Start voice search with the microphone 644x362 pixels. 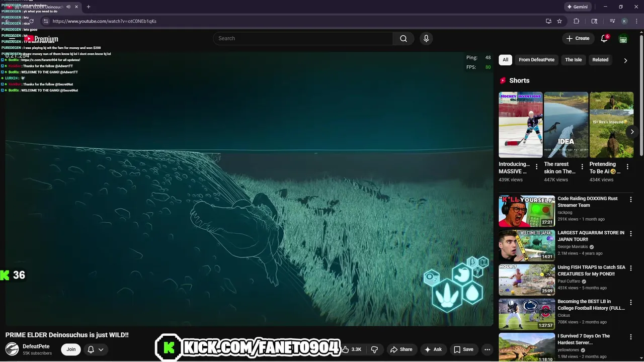click(x=426, y=39)
